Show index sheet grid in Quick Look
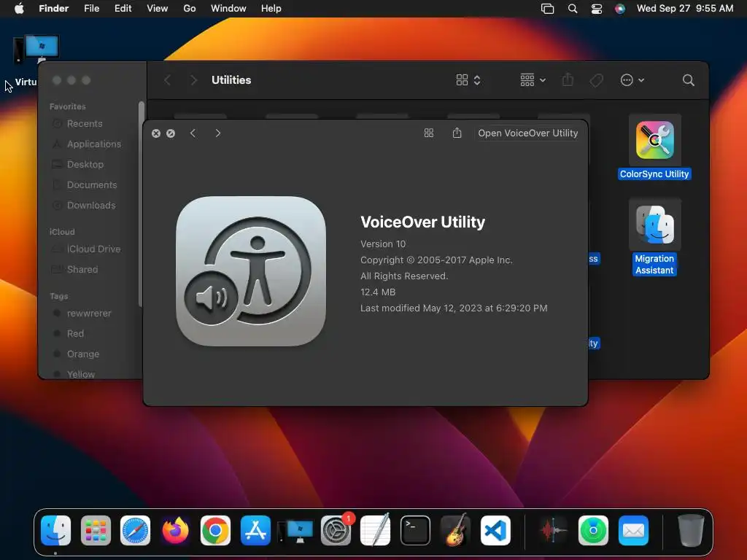The width and height of the screenshot is (747, 560). (429, 133)
